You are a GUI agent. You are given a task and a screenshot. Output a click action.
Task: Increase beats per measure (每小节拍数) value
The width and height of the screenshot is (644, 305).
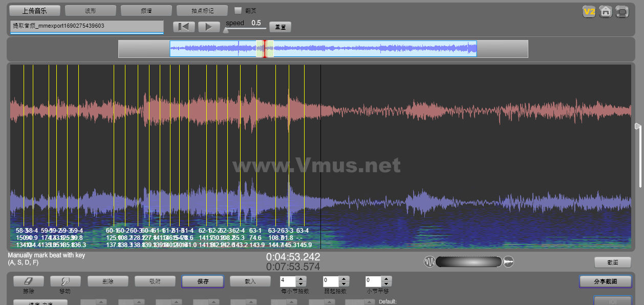(301, 279)
